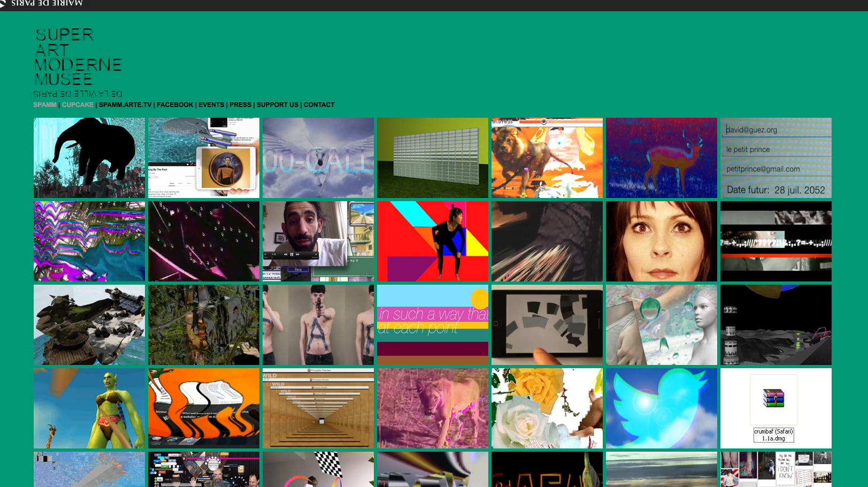Open the 'in such a way that' artwork
Viewport: 868px width, 487px height.
pyautogui.click(x=433, y=325)
